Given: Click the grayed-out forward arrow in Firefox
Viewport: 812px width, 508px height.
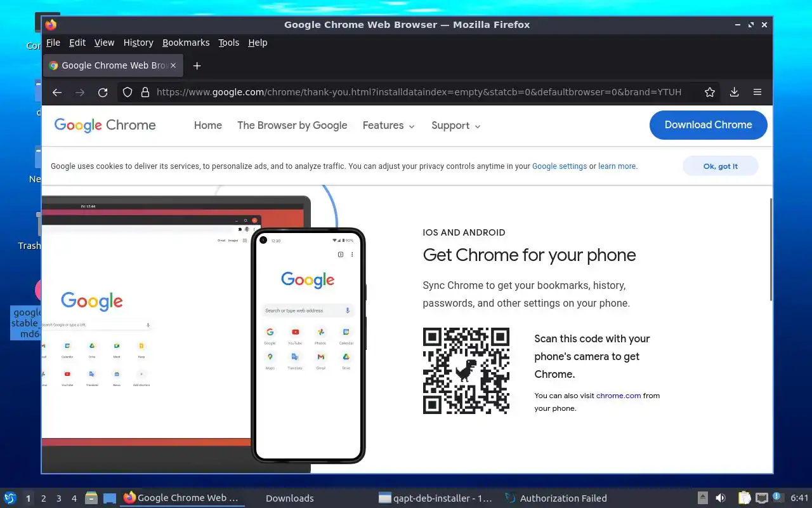Looking at the screenshot, I should (x=80, y=92).
